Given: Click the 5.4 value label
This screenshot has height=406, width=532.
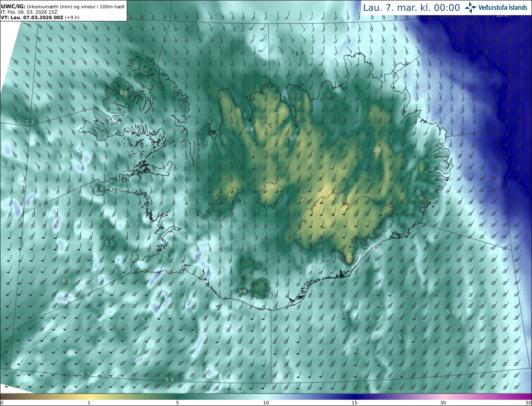Looking at the screenshot, I should [170, 380].
